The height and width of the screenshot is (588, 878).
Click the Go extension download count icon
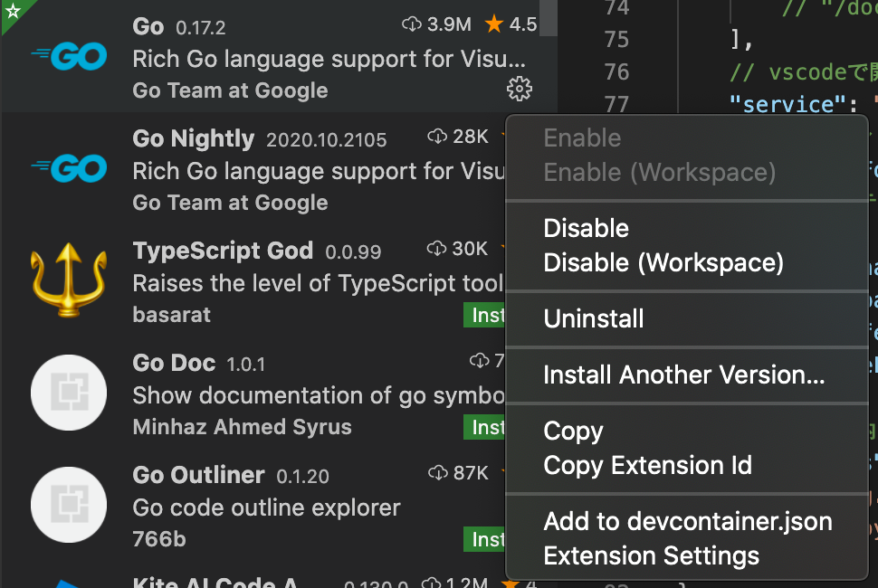412,24
